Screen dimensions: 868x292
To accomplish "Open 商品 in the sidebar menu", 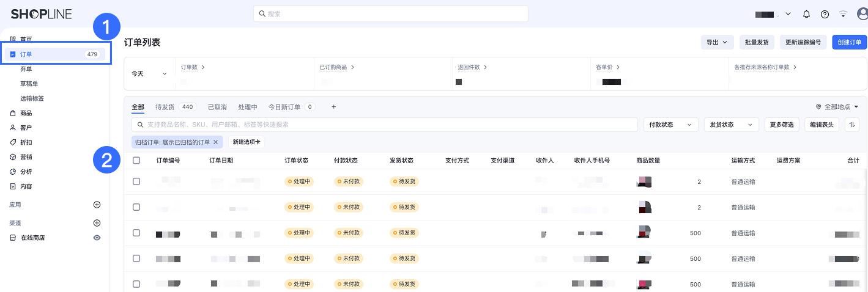I will [26, 113].
